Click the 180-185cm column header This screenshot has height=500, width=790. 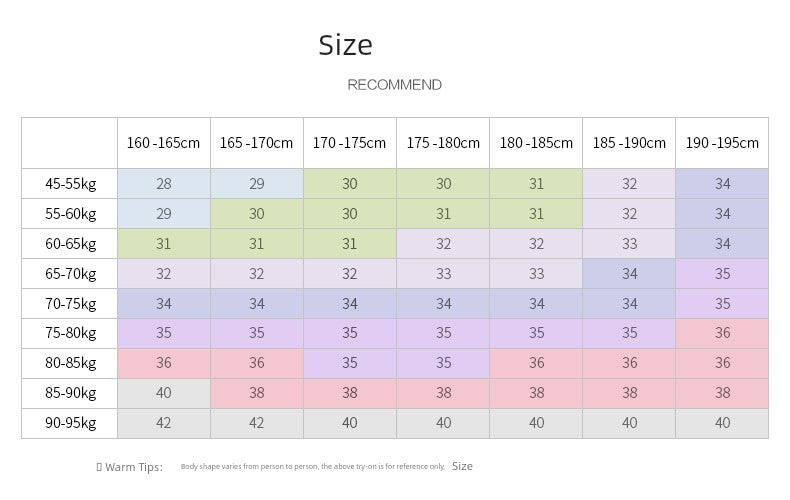[536, 143]
